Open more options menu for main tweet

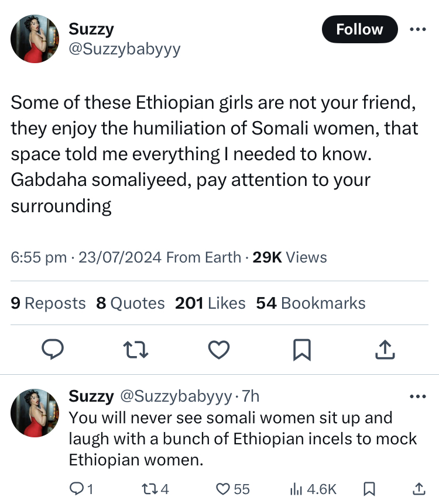click(x=418, y=29)
